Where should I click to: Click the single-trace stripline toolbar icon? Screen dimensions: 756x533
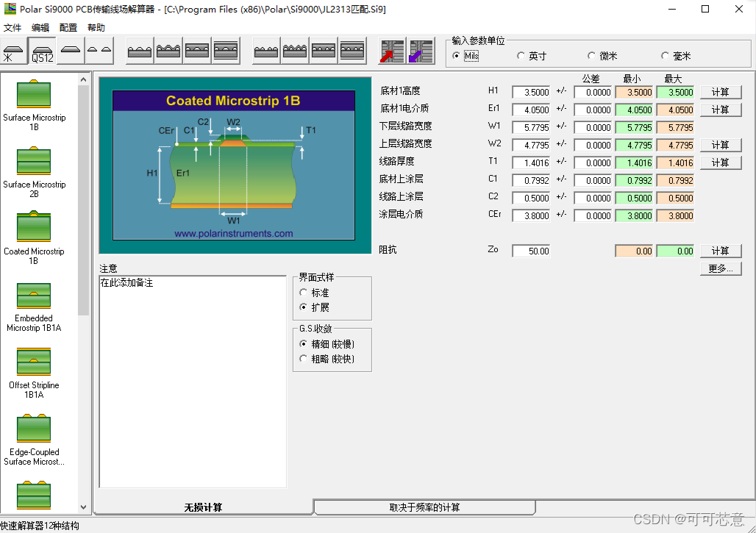coord(71,51)
